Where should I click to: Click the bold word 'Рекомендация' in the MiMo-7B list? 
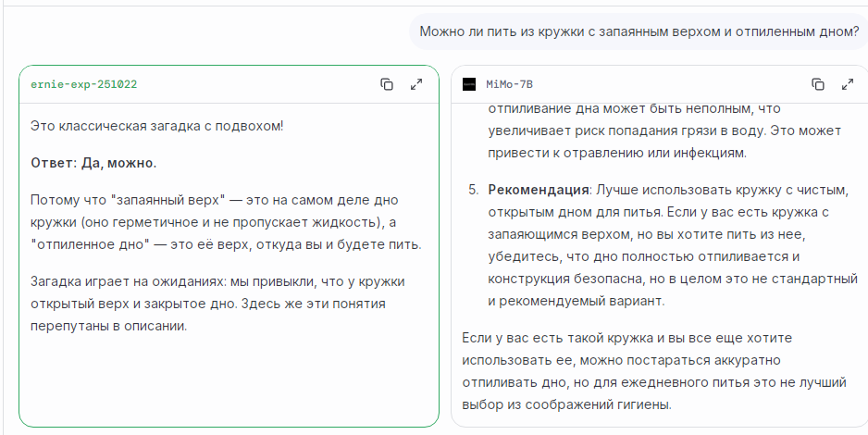tap(538, 190)
